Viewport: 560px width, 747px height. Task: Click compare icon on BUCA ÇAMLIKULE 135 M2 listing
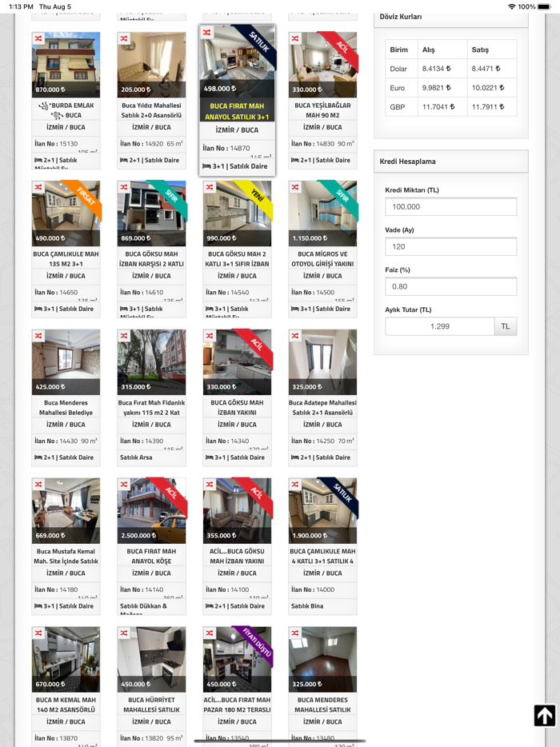pos(38,187)
